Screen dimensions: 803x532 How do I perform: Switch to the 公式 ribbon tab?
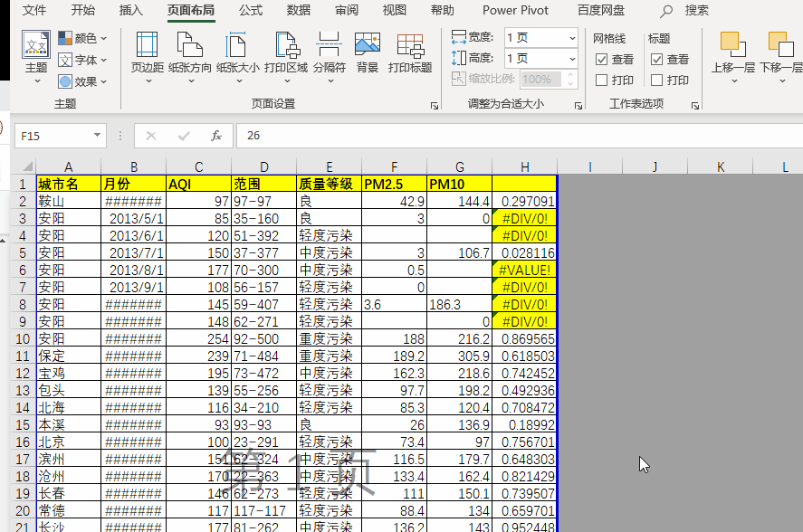[x=250, y=11]
